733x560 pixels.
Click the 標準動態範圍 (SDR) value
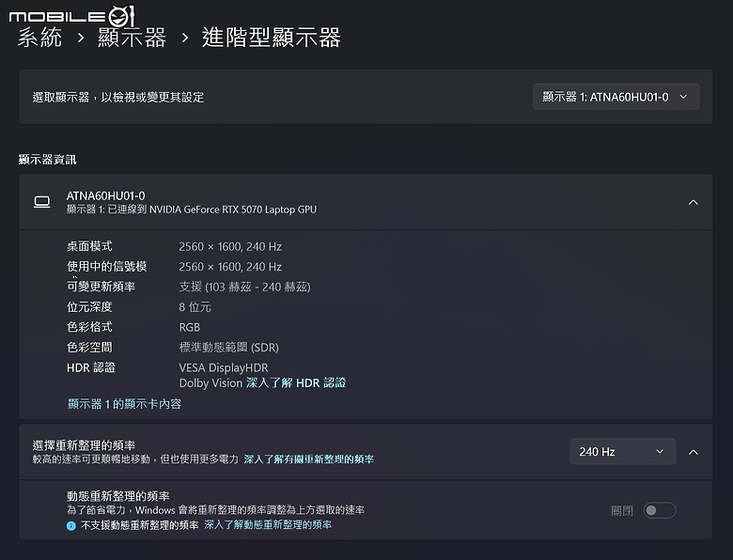tap(228, 348)
